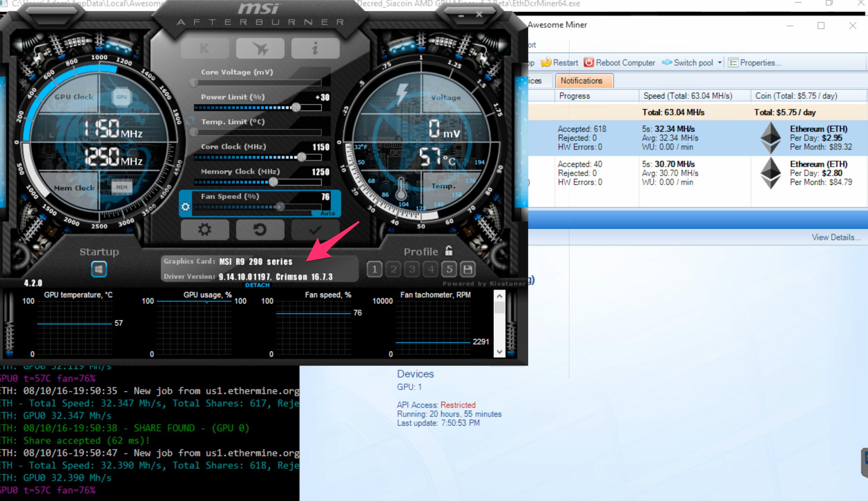Select profile slot 4
Image resolution: width=868 pixels, height=501 pixels.
(431, 269)
